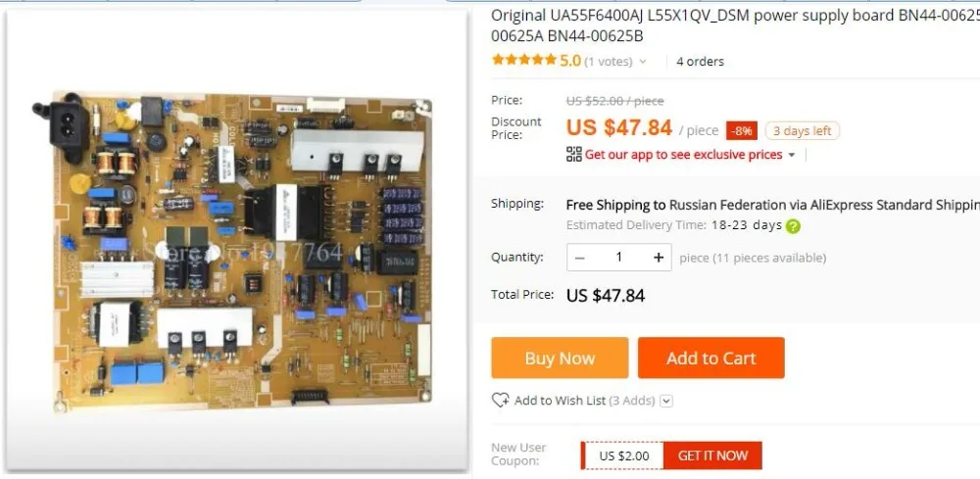Viewport: 980px width, 479px height.
Task: Click the Add to Cart button
Action: point(710,358)
